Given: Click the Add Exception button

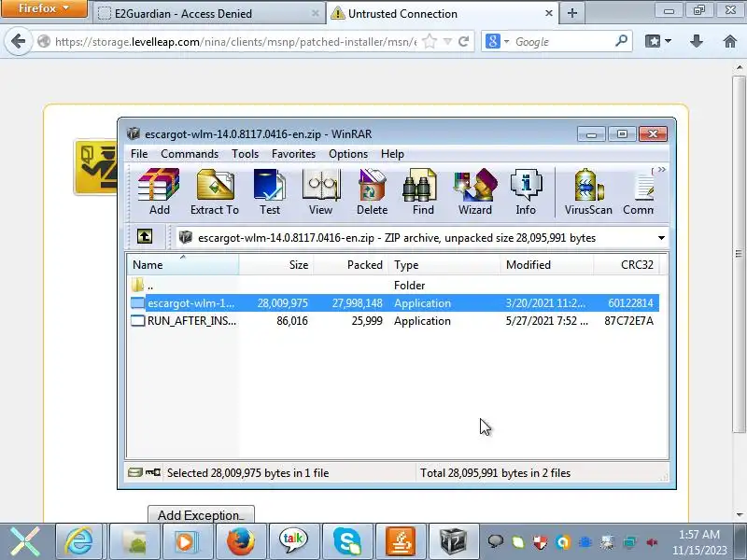Looking at the screenshot, I should coord(201,515).
